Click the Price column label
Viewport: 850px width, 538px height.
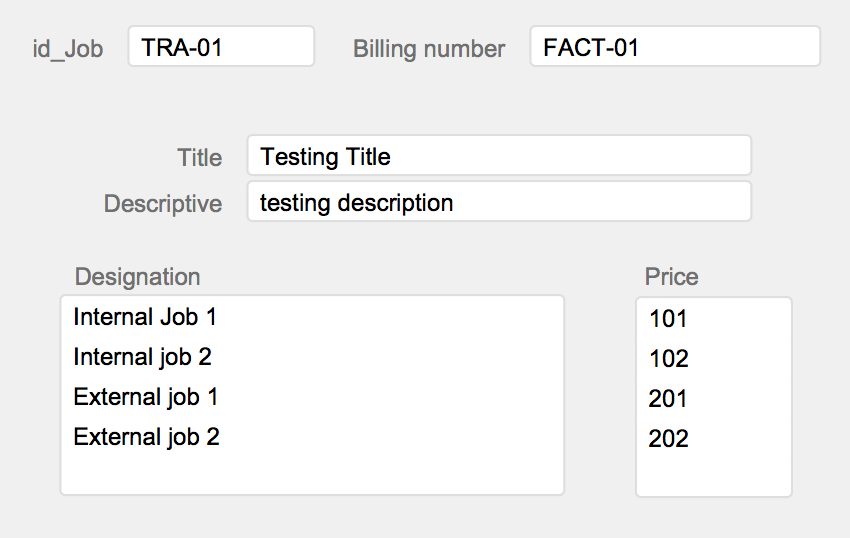tap(671, 277)
